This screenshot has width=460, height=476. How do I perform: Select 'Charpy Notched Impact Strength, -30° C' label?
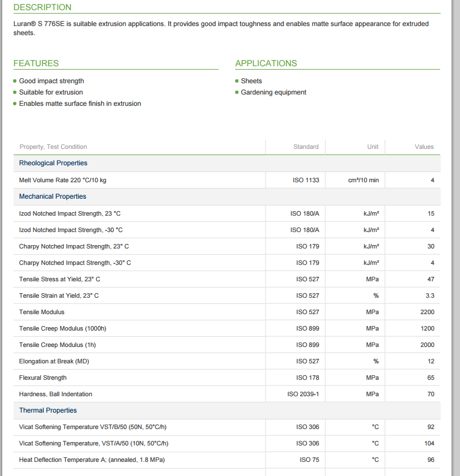point(75,263)
